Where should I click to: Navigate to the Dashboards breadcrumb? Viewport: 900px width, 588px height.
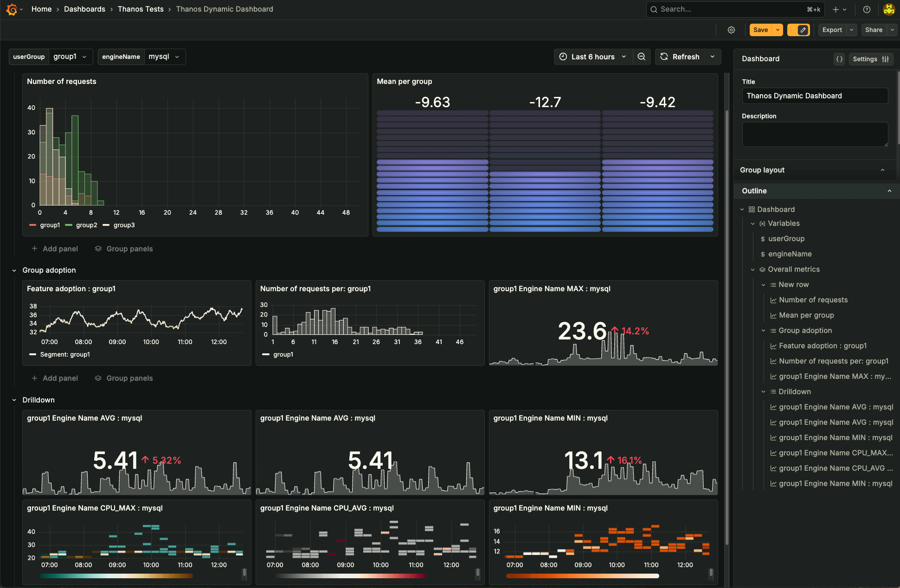click(84, 9)
